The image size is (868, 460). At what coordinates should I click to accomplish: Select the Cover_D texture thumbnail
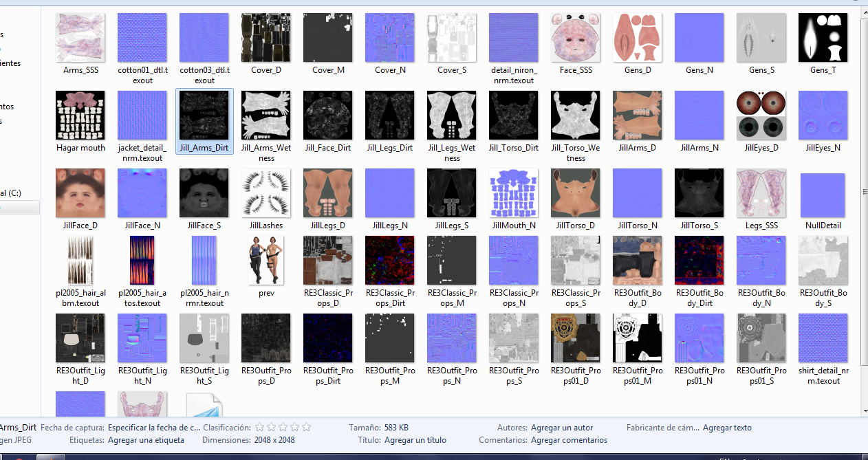(266, 38)
